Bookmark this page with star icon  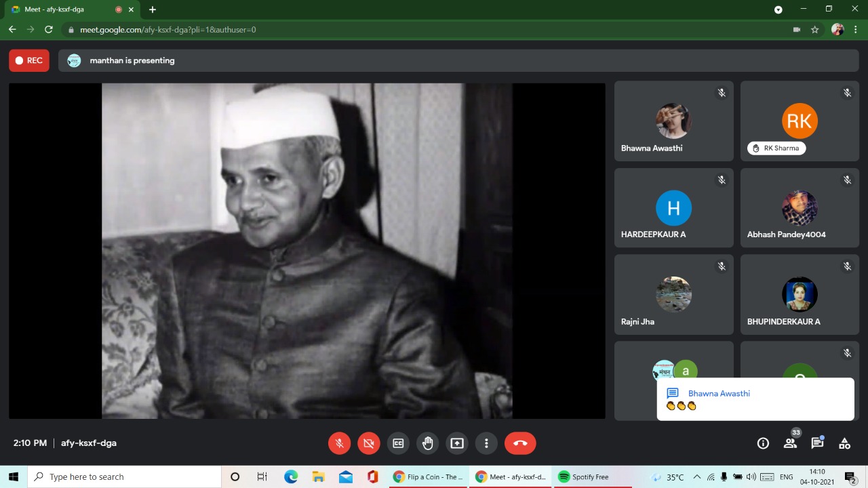[815, 30]
